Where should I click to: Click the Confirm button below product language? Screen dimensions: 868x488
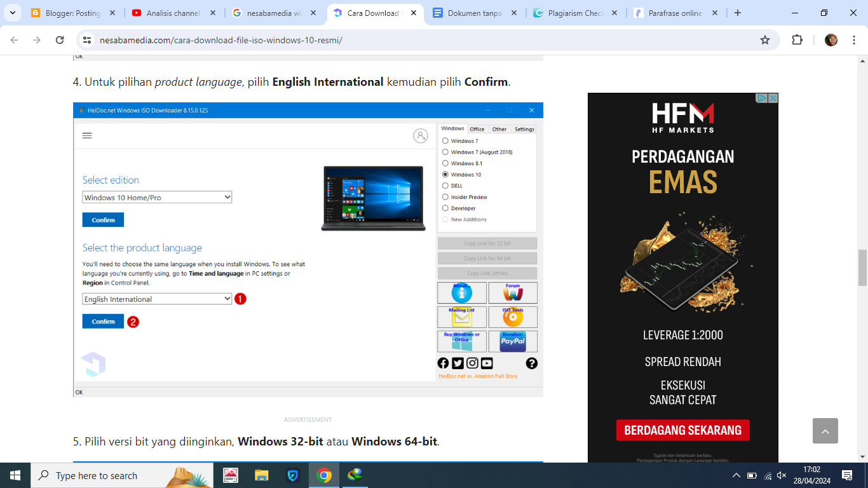point(103,322)
